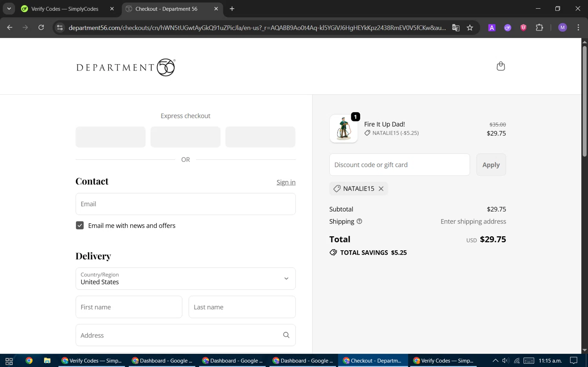The image size is (588, 367).
Task: Open the touch keyboard tray icon
Action: pos(529,361)
